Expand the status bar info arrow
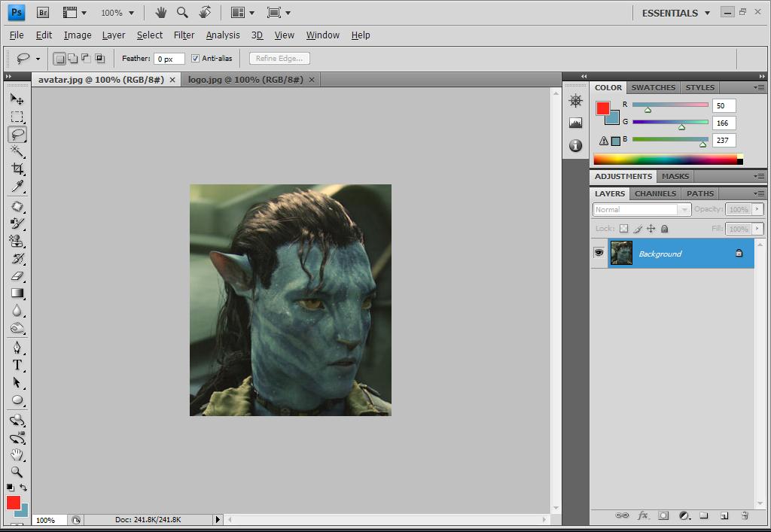Image resolution: width=771 pixels, height=532 pixels. pos(218,519)
